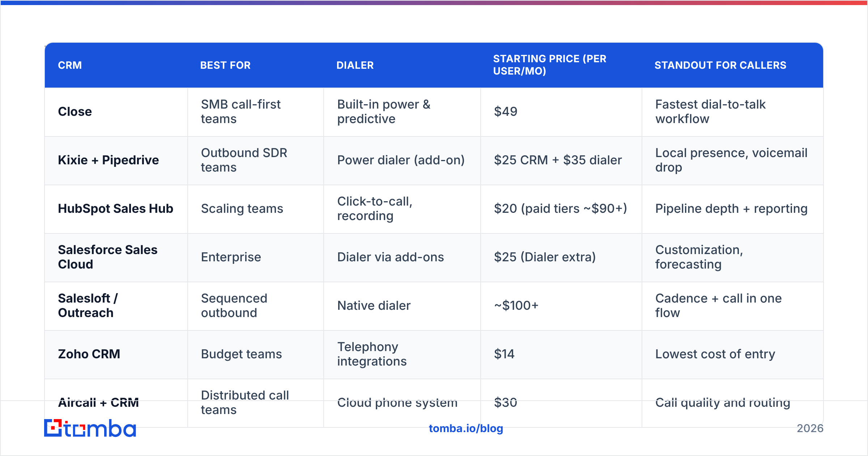
Task: Click Built-in power & predictive cell
Action: [402, 112]
